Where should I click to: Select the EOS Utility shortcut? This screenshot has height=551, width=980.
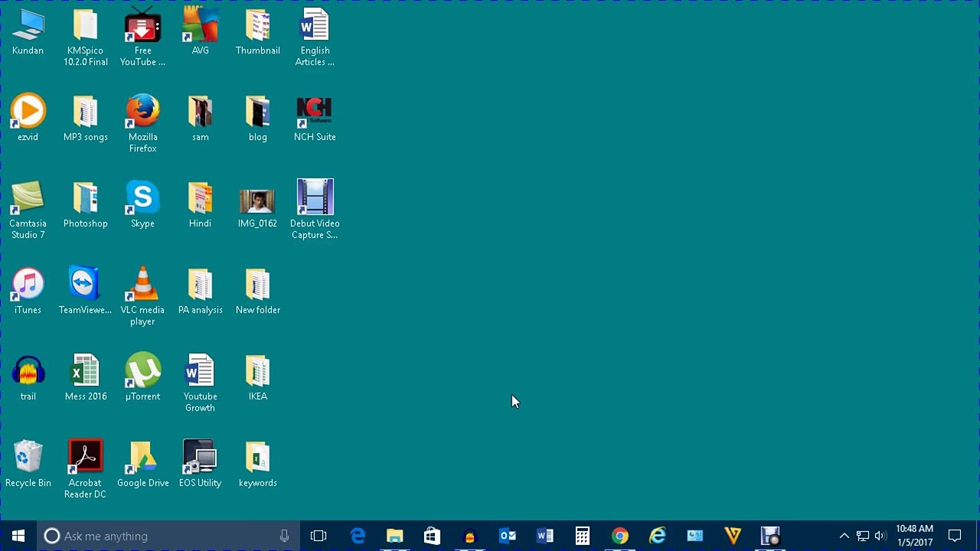point(200,465)
